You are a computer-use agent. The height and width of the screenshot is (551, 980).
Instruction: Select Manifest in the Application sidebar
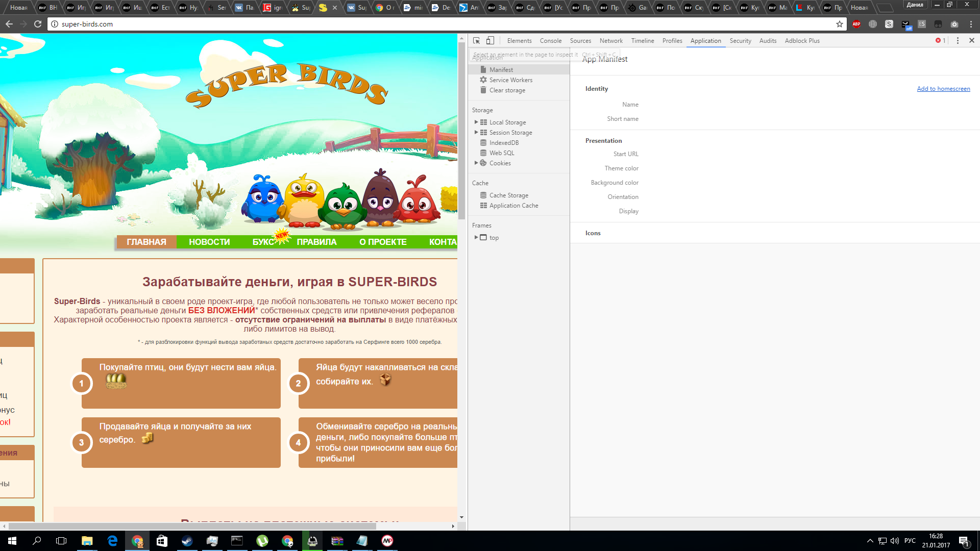[x=519, y=70]
